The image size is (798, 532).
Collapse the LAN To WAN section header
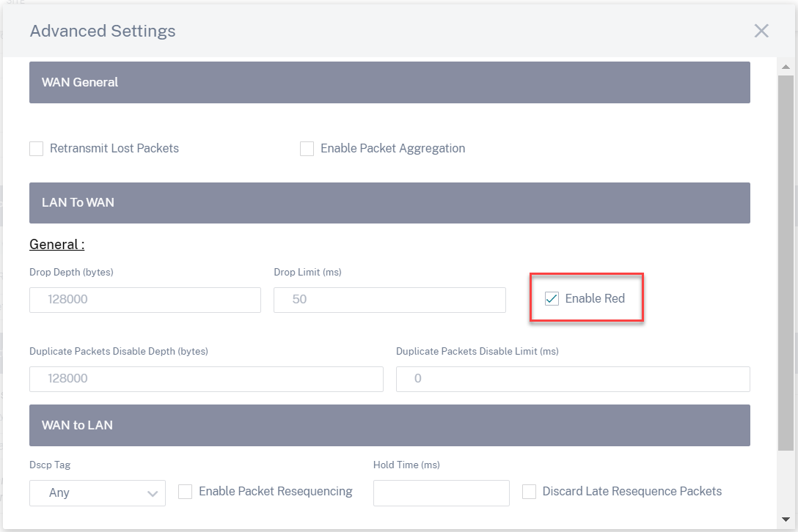point(389,203)
